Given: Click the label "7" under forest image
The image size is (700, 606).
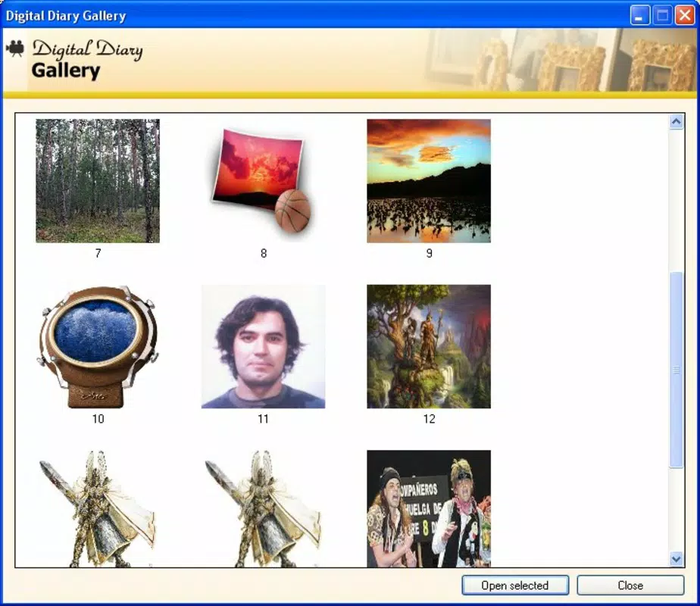Looking at the screenshot, I should tap(98, 254).
